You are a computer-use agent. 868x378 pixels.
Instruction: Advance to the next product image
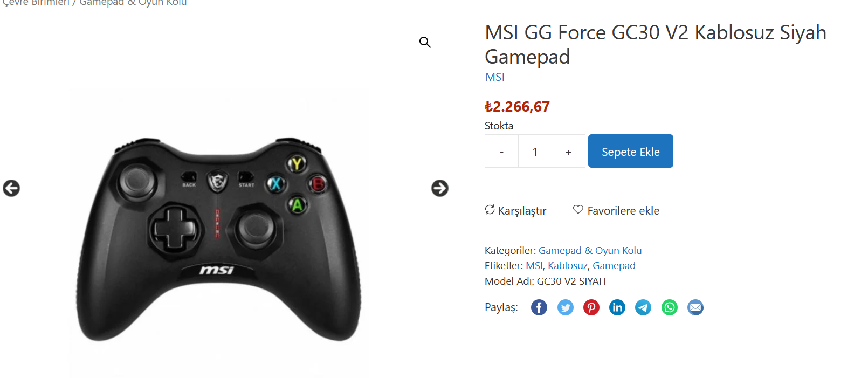(x=440, y=188)
